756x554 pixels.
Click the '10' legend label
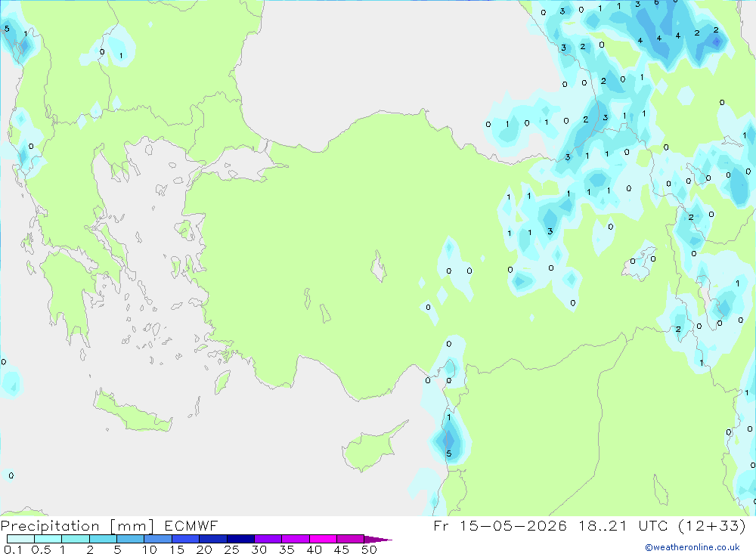tap(150, 549)
